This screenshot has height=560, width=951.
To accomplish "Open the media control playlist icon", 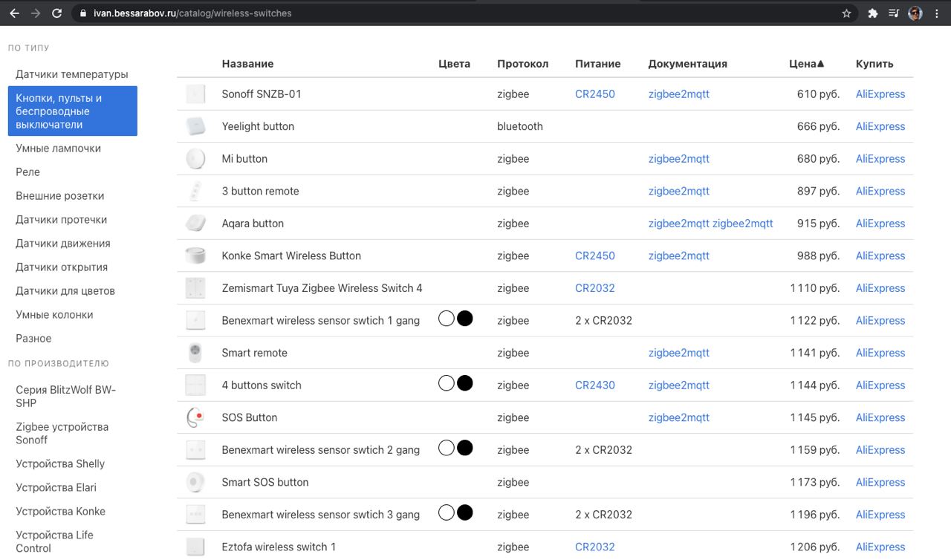I will (x=894, y=13).
